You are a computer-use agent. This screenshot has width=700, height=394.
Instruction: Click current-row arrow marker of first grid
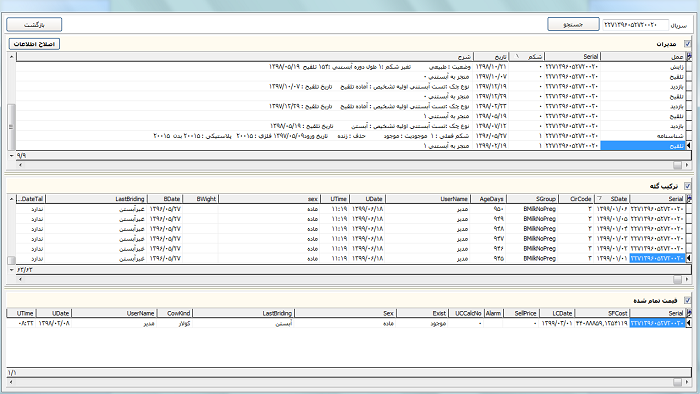coord(688,145)
